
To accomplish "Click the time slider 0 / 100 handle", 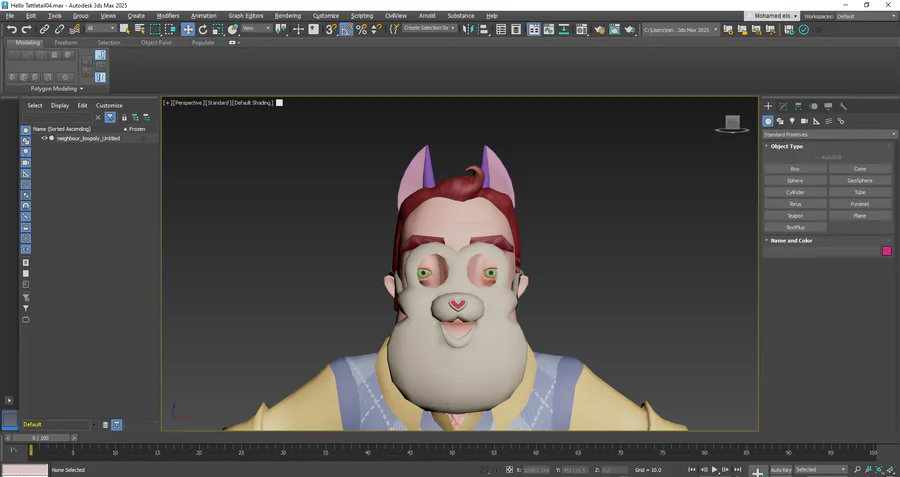I will (41, 438).
